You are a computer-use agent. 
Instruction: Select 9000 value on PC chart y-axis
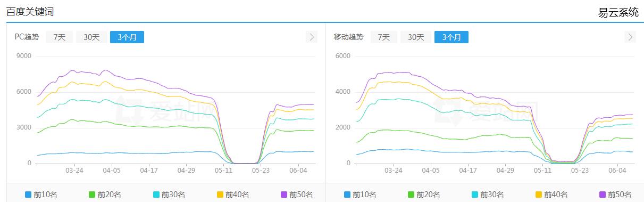[x=24, y=55]
